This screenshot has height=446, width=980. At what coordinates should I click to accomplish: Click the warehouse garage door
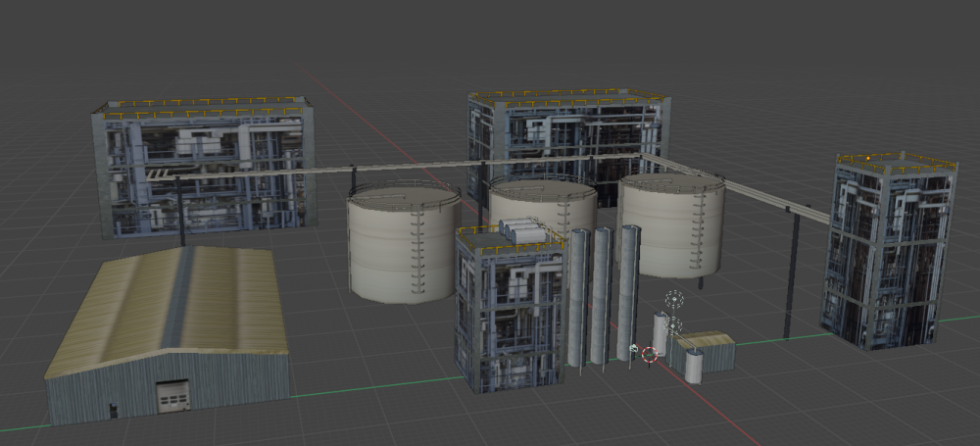(x=173, y=396)
